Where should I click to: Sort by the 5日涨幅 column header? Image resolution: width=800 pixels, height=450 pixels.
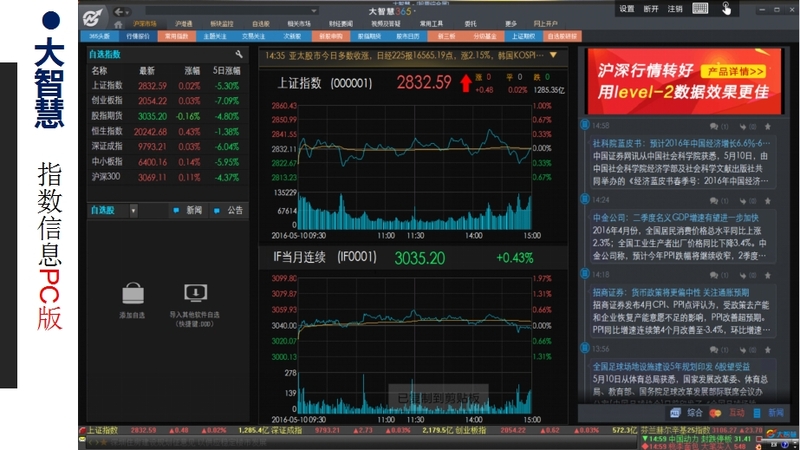pos(226,71)
